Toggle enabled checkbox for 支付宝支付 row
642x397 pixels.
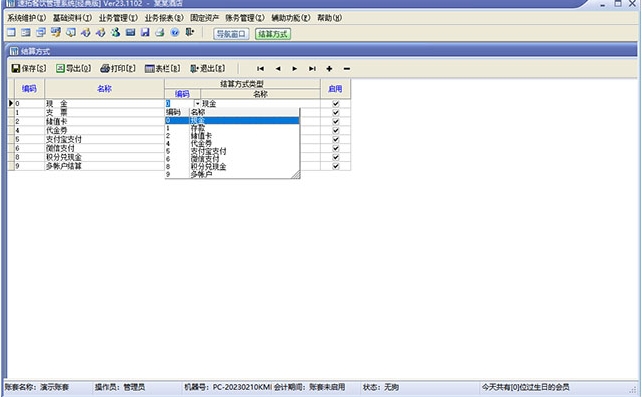tap(336, 139)
